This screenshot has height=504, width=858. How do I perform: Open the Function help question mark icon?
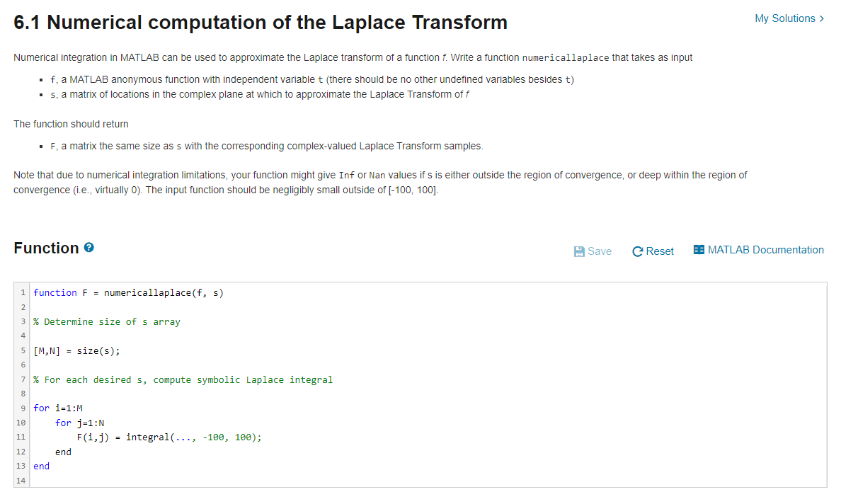pos(87,247)
